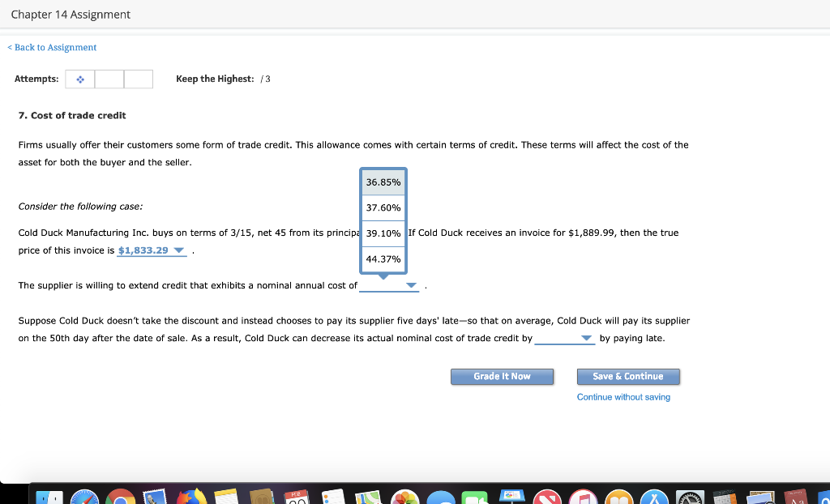Select 36.85% from the answer list
This screenshot has height=504, width=830.
pyautogui.click(x=383, y=182)
